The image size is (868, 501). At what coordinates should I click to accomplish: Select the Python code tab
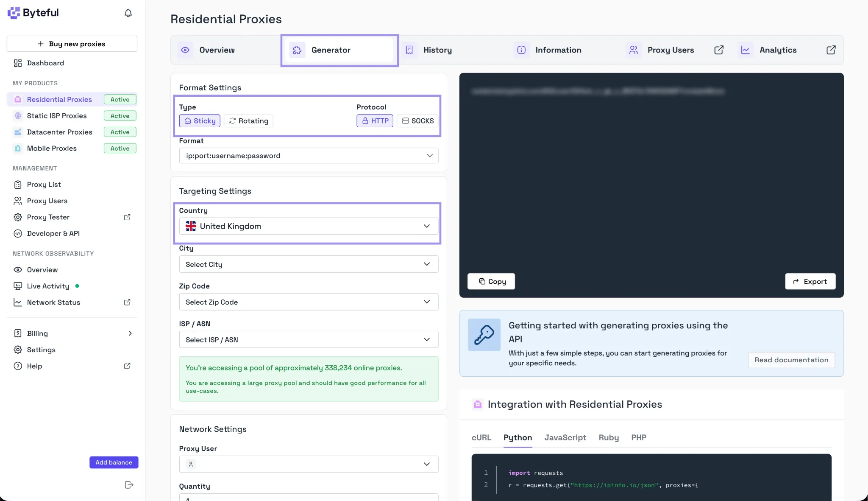517,438
